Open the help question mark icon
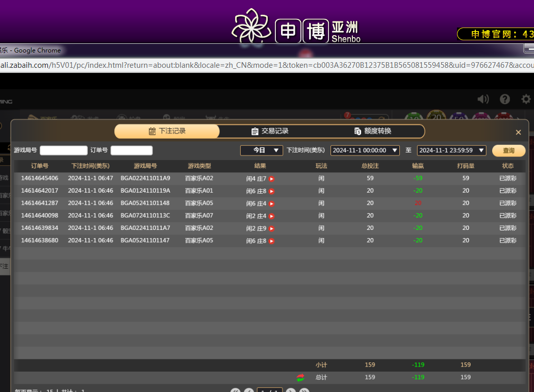The width and height of the screenshot is (534, 392). [x=504, y=99]
